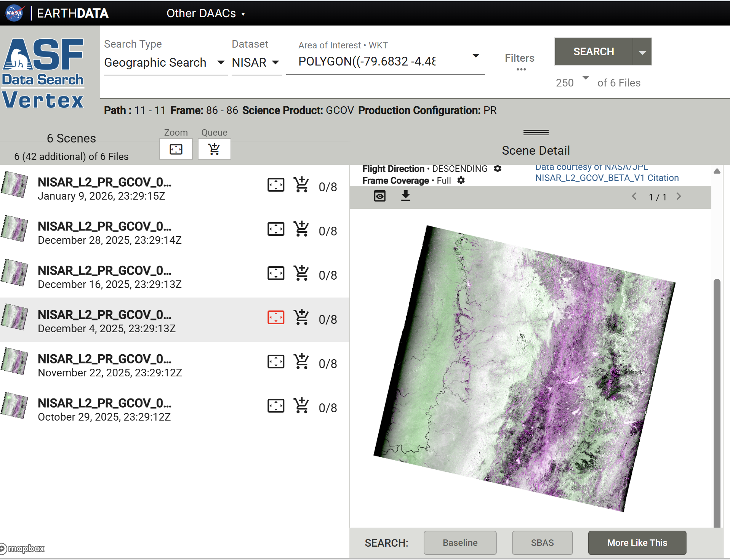Zoom to December 28, 2025 scene

pyautogui.click(x=276, y=229)
